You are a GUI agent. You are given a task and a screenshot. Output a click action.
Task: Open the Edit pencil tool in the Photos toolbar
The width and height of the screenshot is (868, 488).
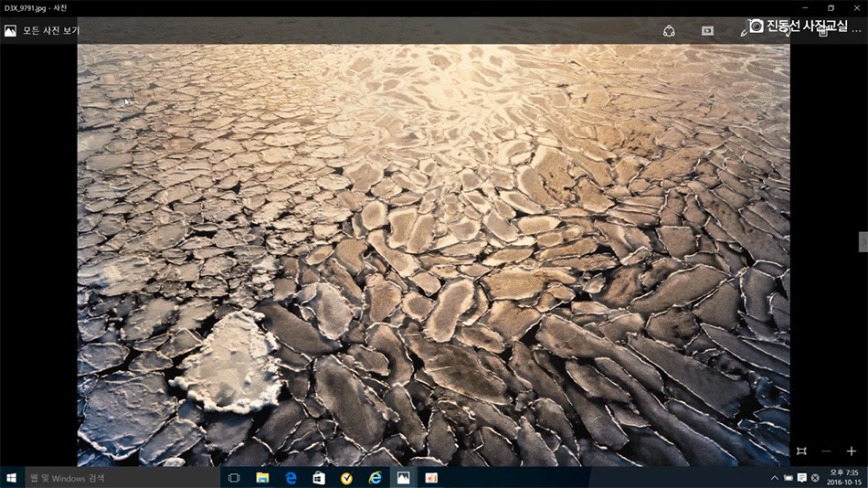744,33
